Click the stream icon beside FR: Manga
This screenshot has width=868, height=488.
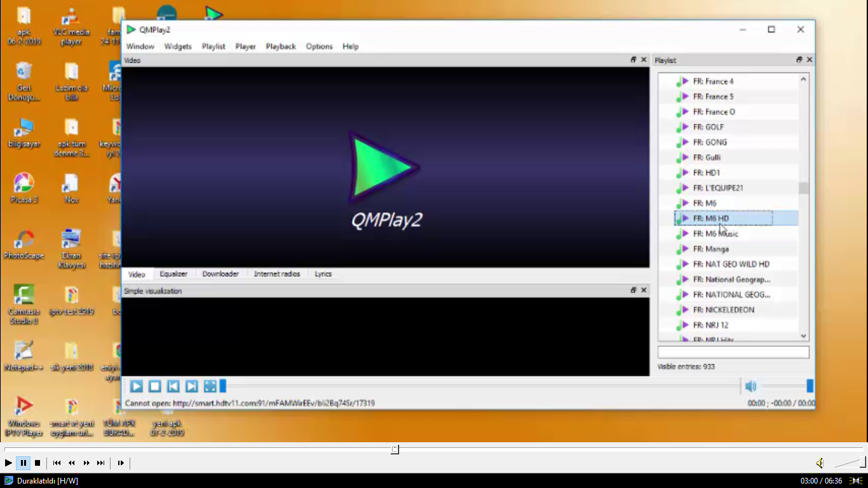[682, 249]
